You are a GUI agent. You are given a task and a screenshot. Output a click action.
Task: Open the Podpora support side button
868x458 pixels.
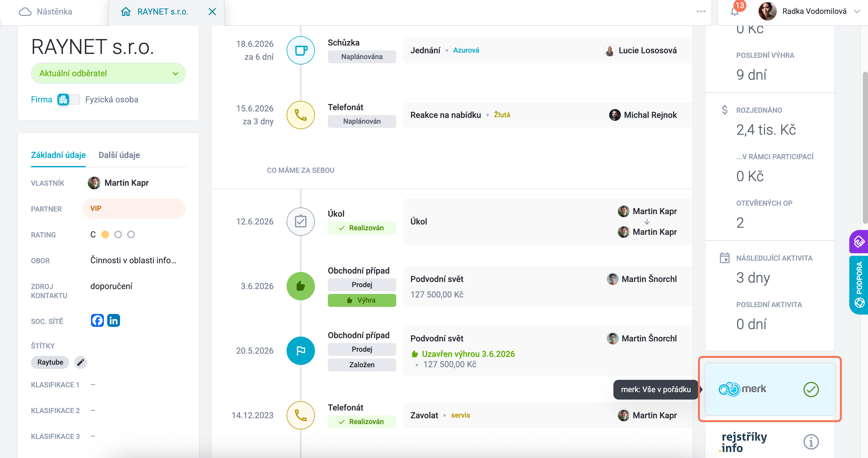pos(859,285)
